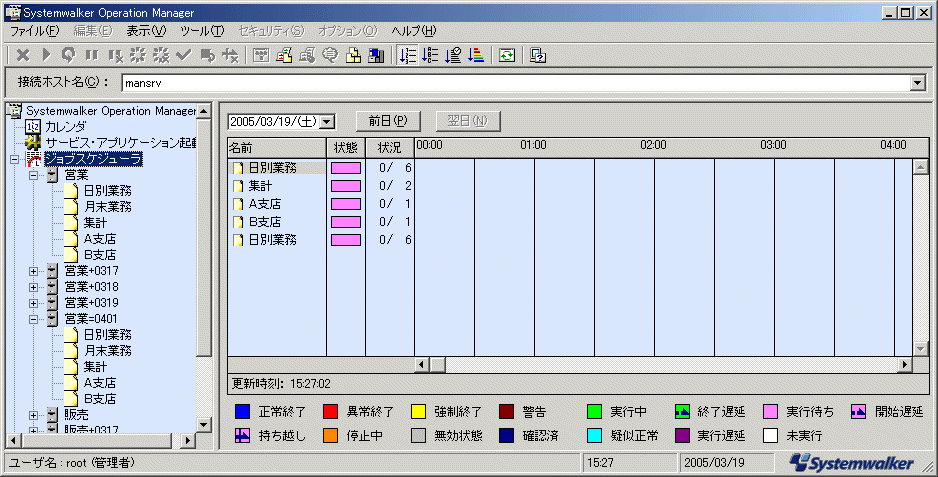The image size is (938, 477).
Task: Click the pause-release icon with small X
Action: [115, 56]
